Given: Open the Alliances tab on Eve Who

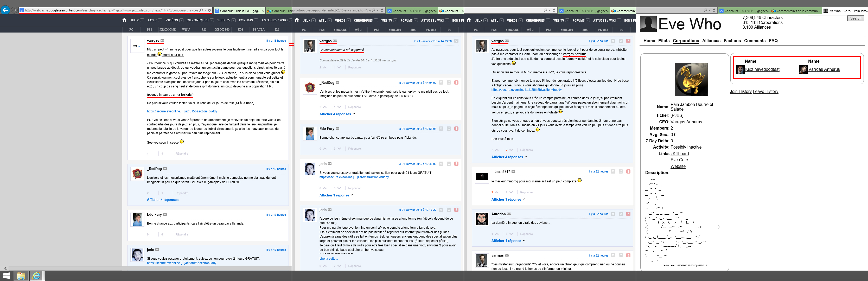Looking at the screenshot, I should (x=711, y=41).
